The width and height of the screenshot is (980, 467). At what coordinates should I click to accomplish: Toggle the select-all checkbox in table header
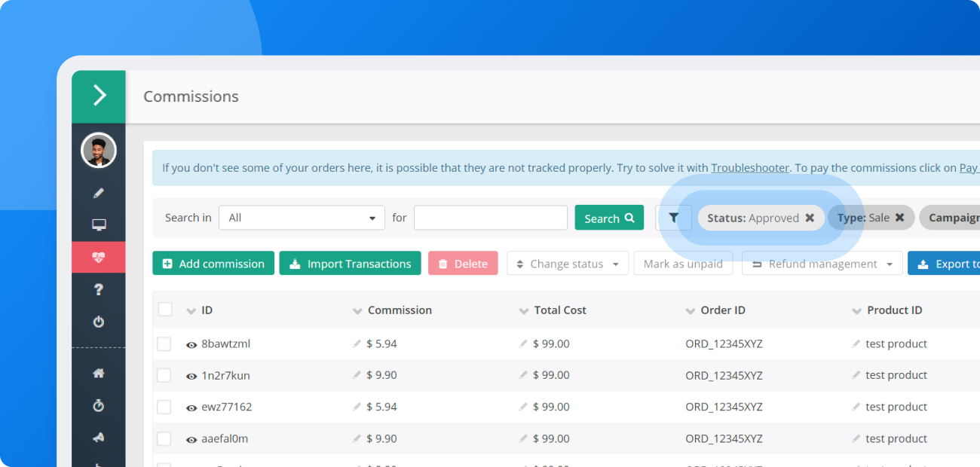tap(164, 310)
